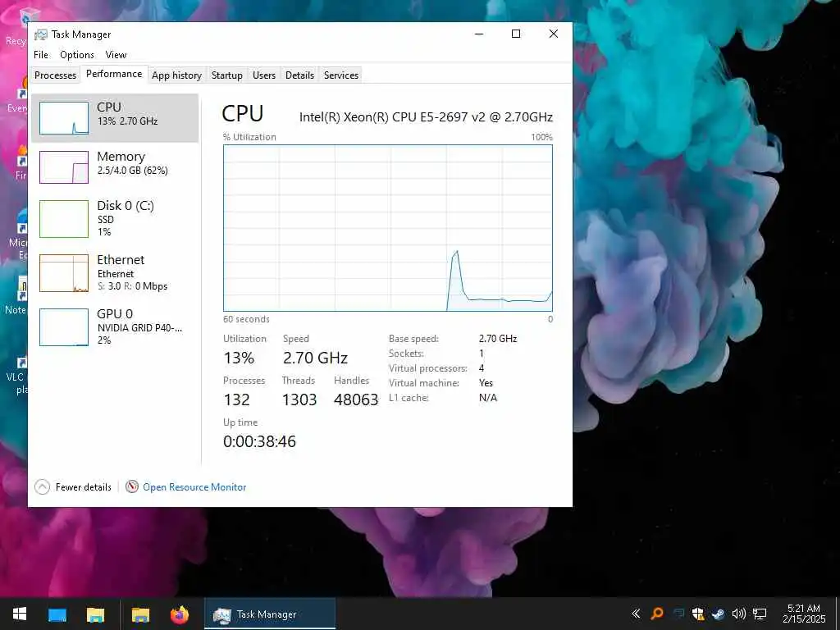Click the volume speaker tray icon
Screen dimensions: 840x630
[739, 614]
